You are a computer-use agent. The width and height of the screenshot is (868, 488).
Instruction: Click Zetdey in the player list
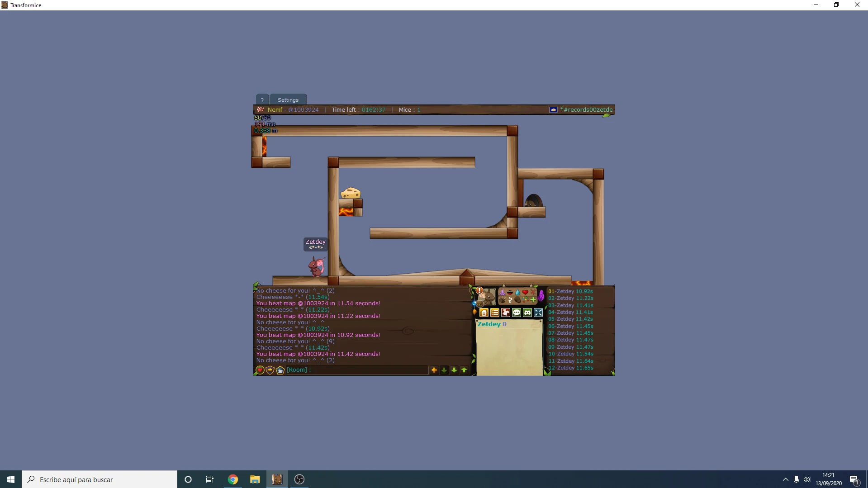pos(489,324)
